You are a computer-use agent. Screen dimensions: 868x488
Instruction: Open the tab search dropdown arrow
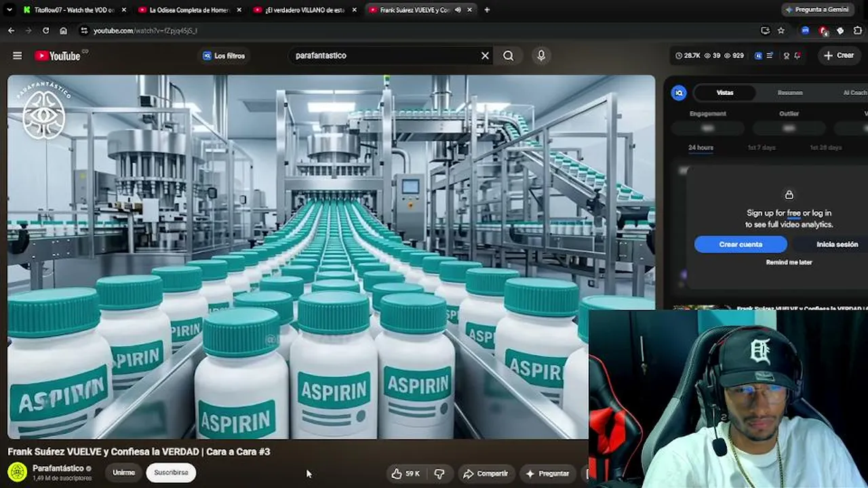click(x=9, y=9)
